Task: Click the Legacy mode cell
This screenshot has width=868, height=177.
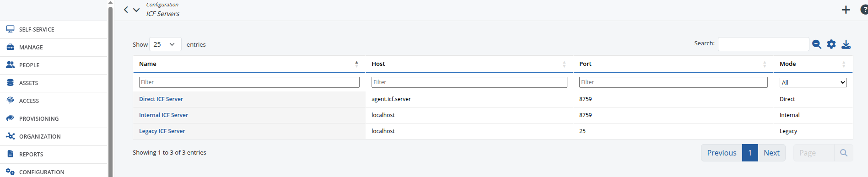Action: [x=788, y=131]
